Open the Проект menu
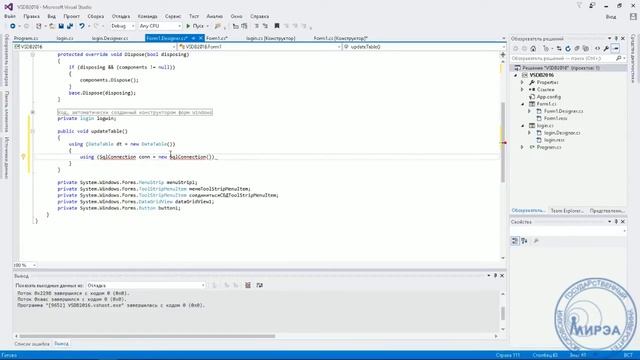Image resolution: width=640 pixels, height=360 pixels. [x=71, y=16]
